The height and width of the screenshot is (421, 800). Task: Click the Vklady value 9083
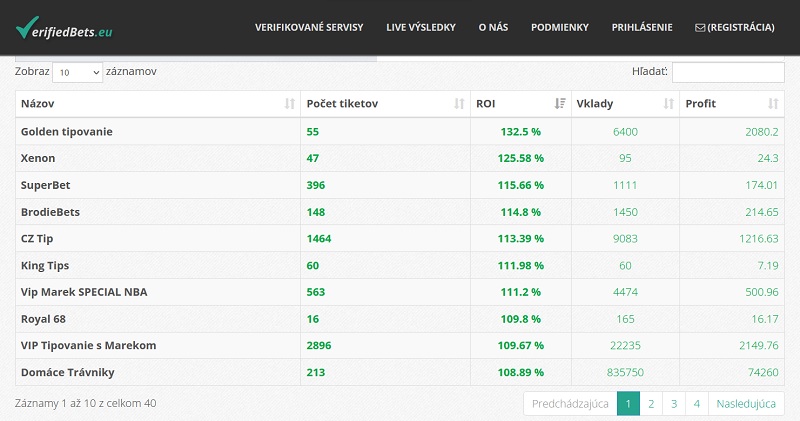tap(625, 239)
